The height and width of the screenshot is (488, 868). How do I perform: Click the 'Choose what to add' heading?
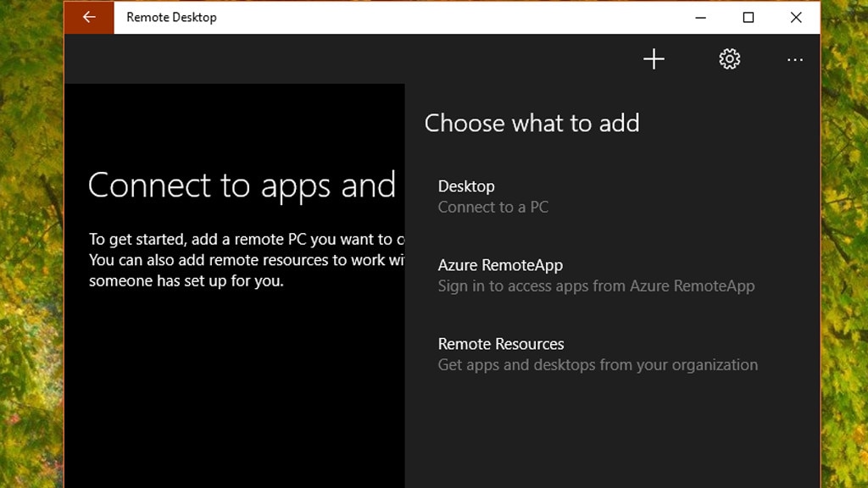[x=532, y=123]
